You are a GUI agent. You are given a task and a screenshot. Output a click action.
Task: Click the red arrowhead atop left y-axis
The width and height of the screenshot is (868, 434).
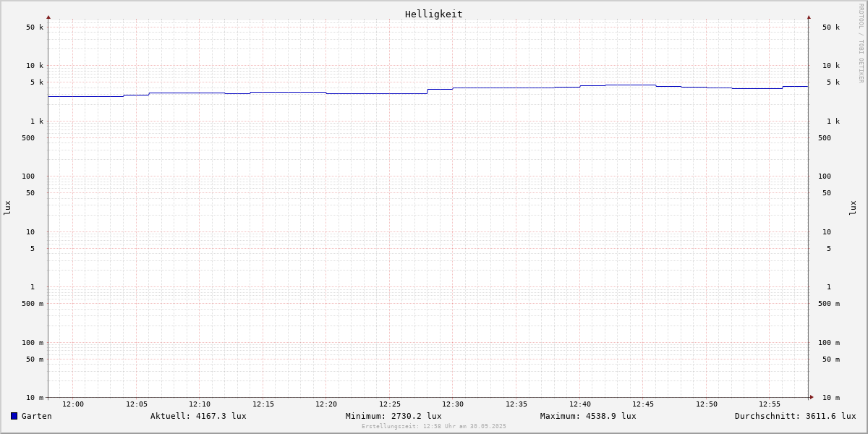coord(48,17)
